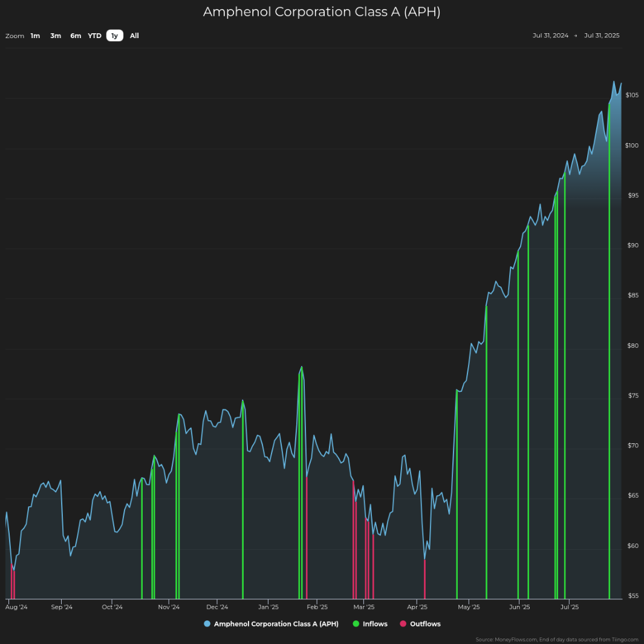Click the Aug '24 x-axis label
The image size is (644, 644).
coord(16,607)
